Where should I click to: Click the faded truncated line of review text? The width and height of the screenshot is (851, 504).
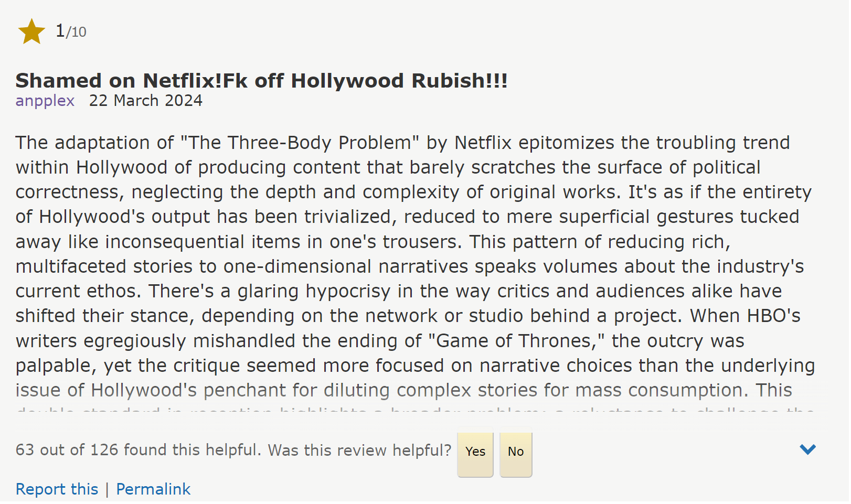pyautogui.click(x=414, y=410)
